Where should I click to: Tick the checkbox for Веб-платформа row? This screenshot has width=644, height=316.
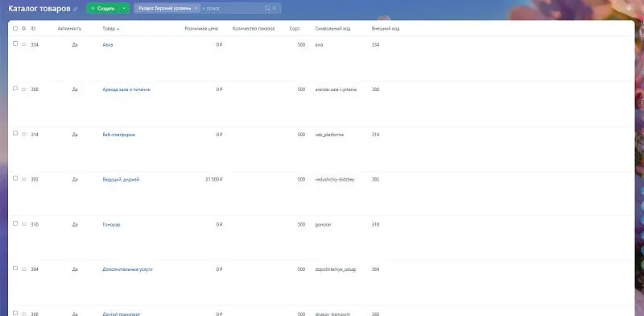pos(15,133)
